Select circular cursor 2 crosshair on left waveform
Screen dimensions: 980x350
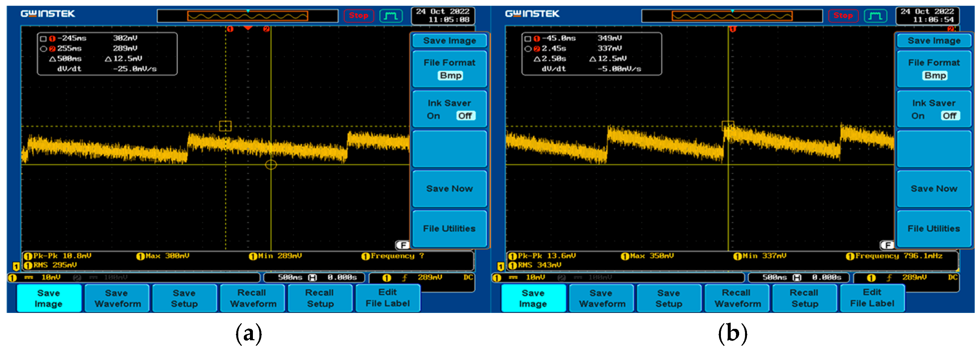[x=271, y=165]
